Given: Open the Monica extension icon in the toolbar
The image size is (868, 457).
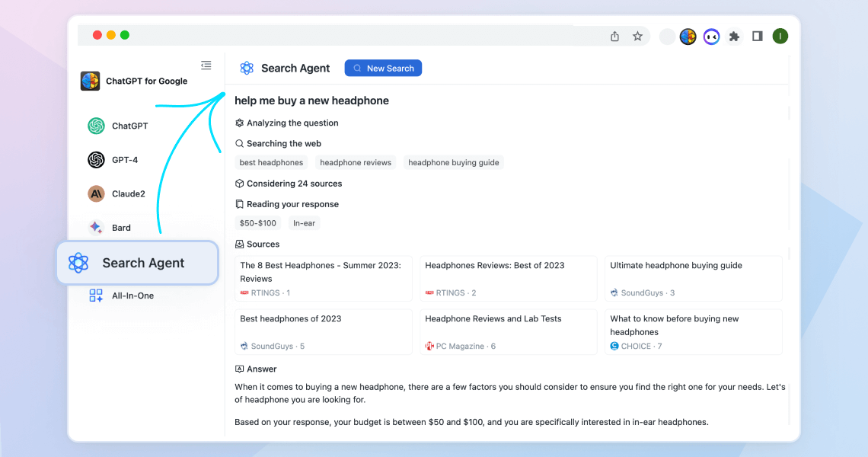Looking at the screenshot, I should [711, 35].
